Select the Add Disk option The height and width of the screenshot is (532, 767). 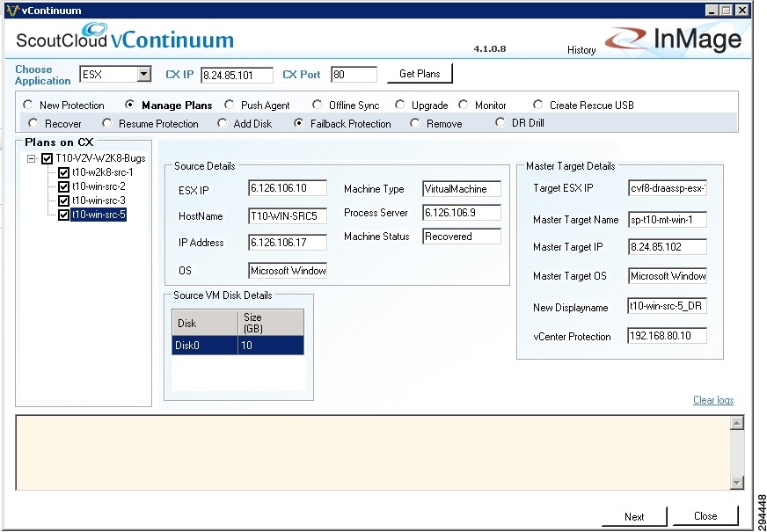222,123
